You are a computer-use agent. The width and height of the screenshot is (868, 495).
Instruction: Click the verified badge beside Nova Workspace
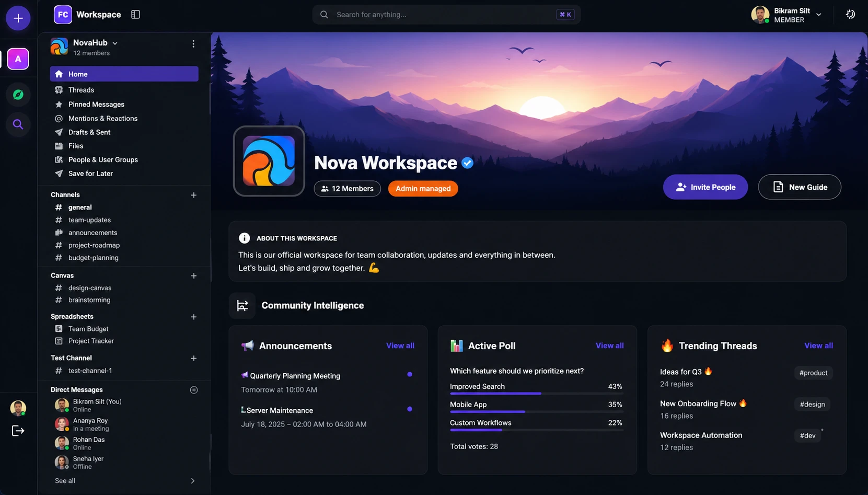tap(468, 163)
